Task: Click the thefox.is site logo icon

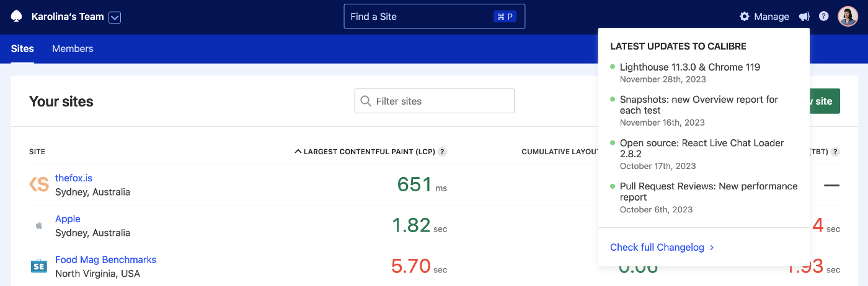Action: tap(39, 184)
